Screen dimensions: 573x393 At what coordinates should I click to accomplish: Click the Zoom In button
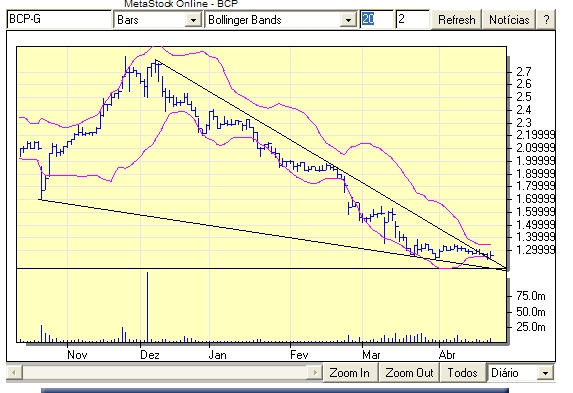[350, 373]
